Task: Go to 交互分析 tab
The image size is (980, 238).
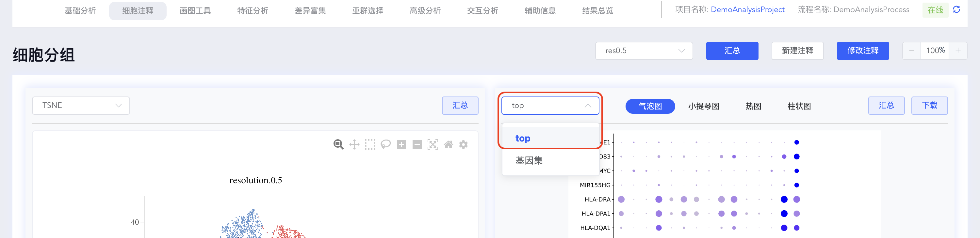Action: pyautogui.click(x=482, y=11)
